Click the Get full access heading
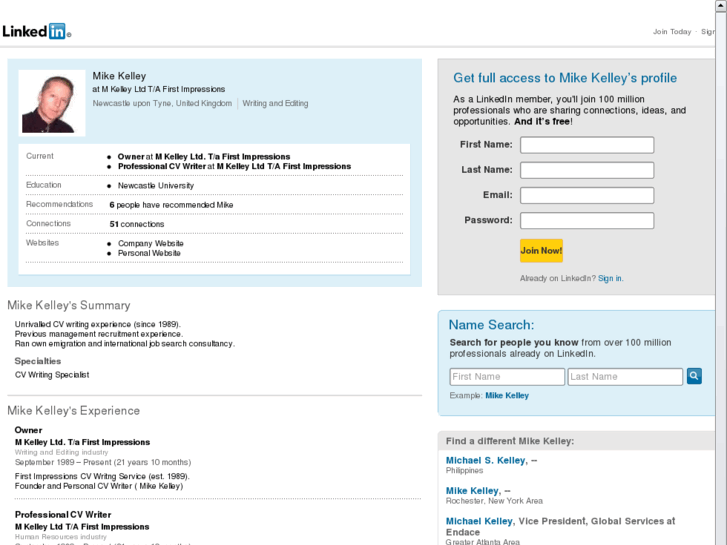Screen dimensions: 727x545 (565, 78)
